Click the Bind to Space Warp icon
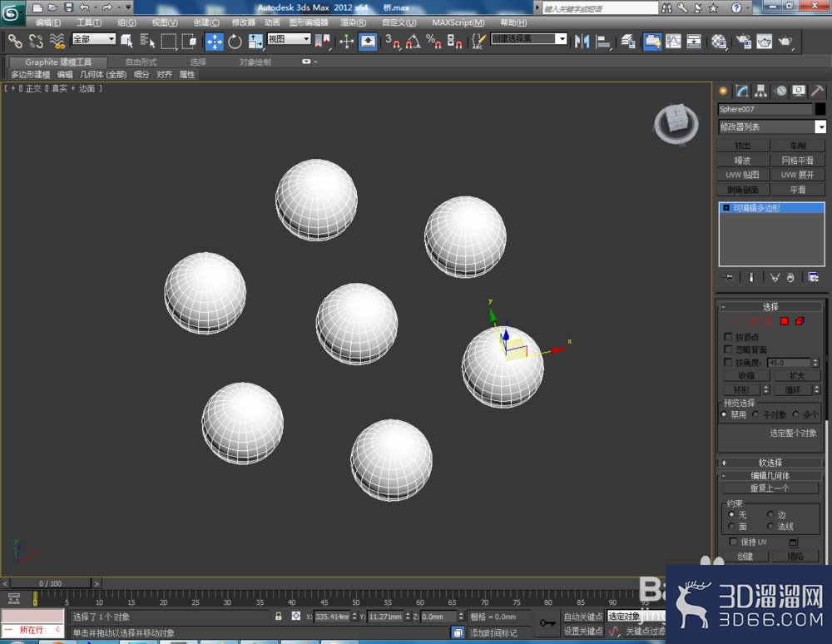 tap(57, 41)
